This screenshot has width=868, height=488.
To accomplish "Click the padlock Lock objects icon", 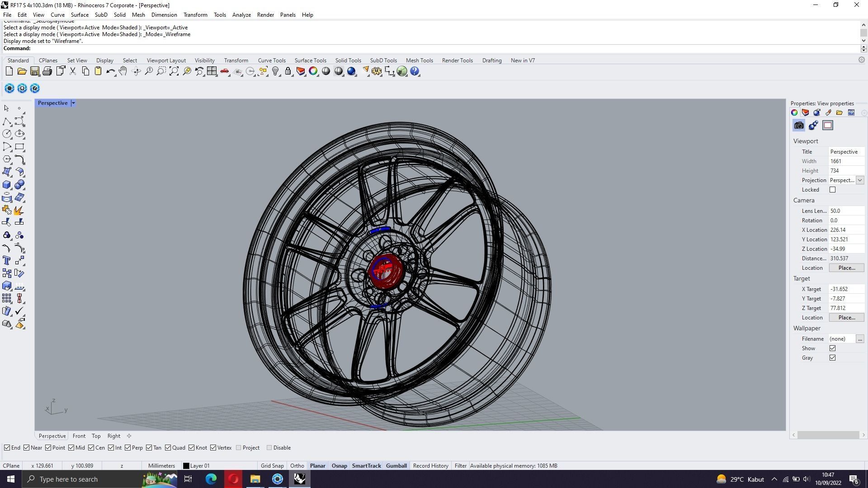I will point(288,71).
